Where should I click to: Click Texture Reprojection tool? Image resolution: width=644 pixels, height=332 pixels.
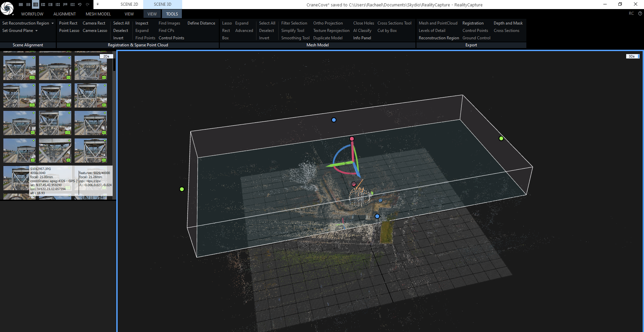pos(331,31)
